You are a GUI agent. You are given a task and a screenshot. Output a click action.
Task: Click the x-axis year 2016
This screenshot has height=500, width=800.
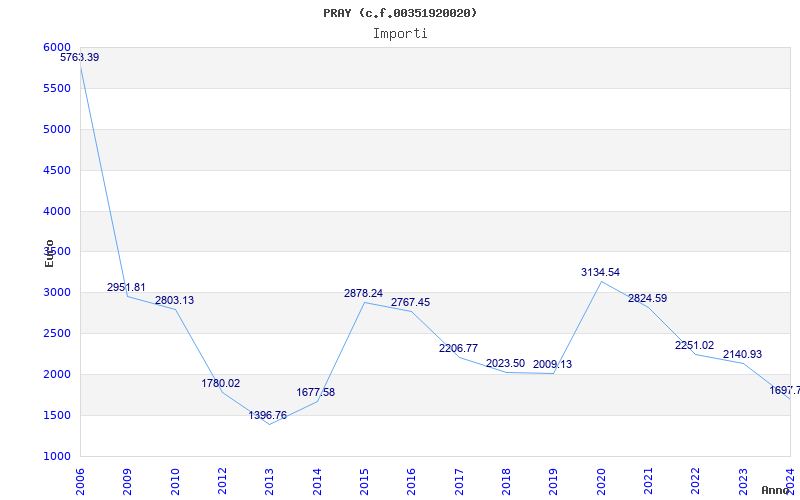[x=411, y=482]
